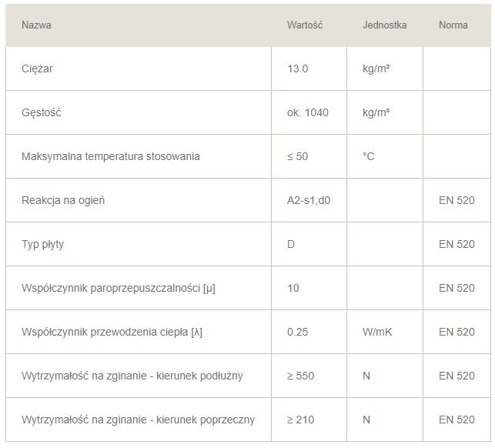This screenshot has width=495, height=448.
Task: Click the Typ płyty row label
Action: pyautogui.click(x=42, y=244)
